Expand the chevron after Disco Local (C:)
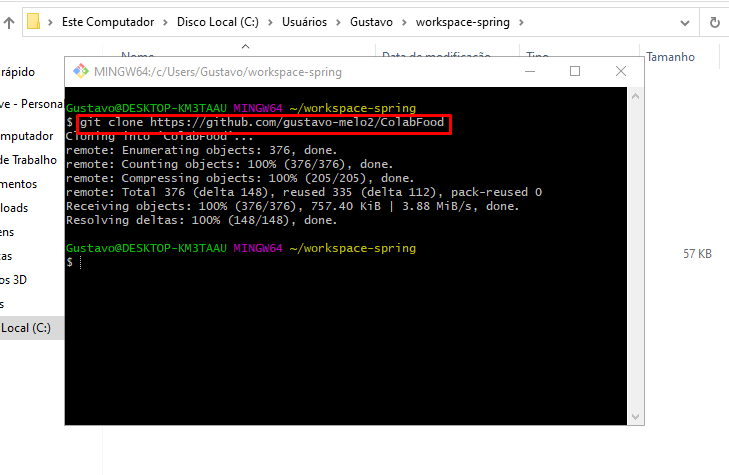Screen dimensions: 729x475 point(270,22)
